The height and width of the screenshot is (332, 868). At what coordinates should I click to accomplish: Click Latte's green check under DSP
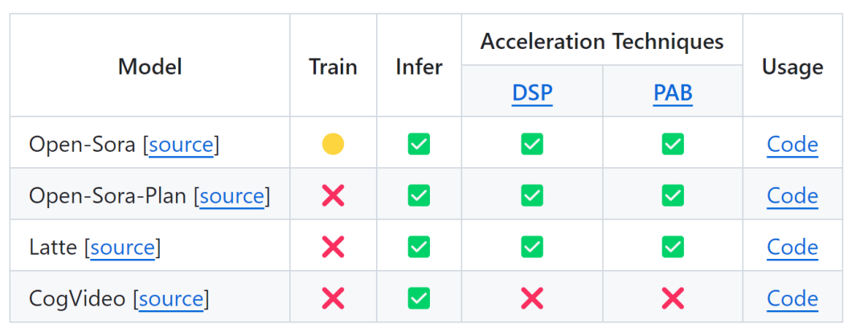pos(531,247)
